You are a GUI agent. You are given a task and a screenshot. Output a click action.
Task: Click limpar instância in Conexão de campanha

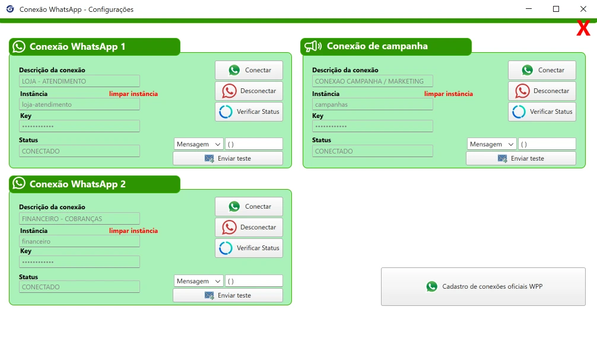449,94
